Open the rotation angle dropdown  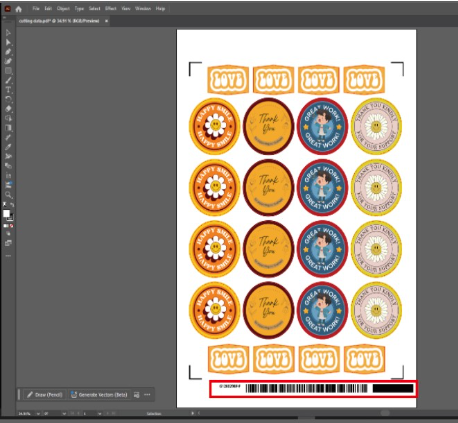coord(64,414)
